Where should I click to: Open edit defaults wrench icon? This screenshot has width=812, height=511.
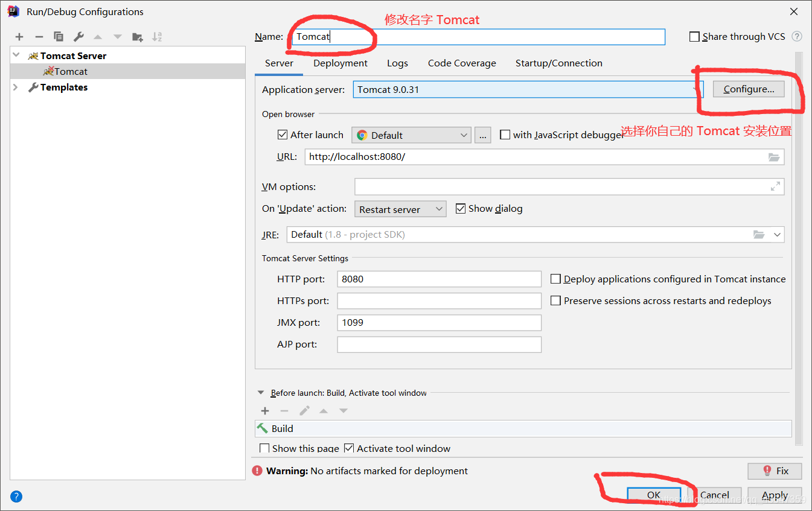[78, 37]
